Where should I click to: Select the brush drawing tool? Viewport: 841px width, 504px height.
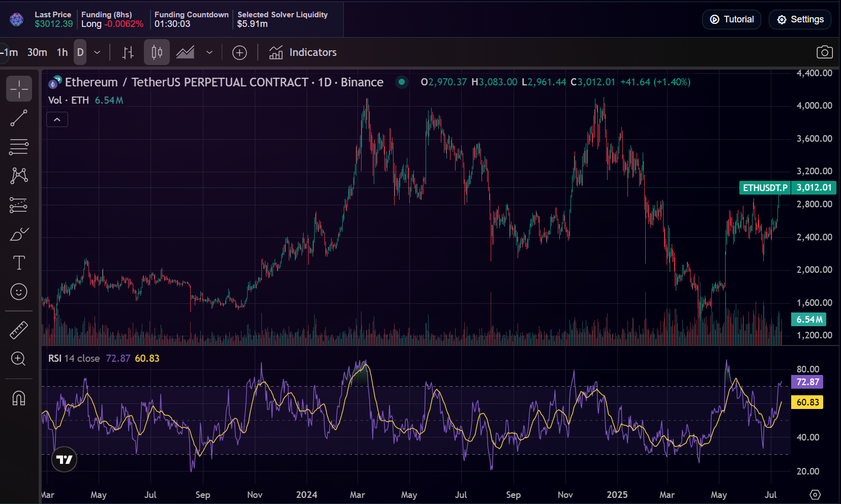[19, 234]
